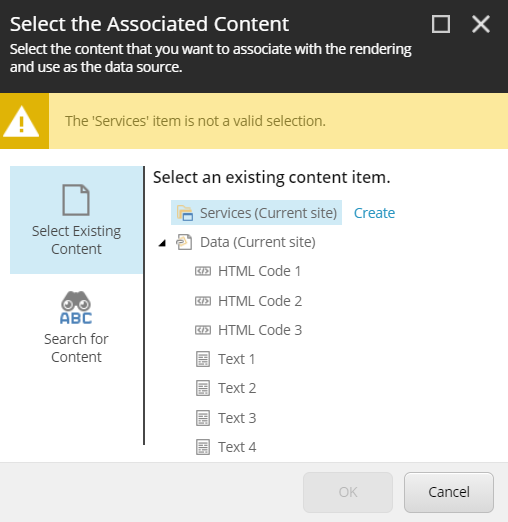Follow the Create link next to Services
The width and height of the screenshot is (508, 522).
[x=374, y=213]
